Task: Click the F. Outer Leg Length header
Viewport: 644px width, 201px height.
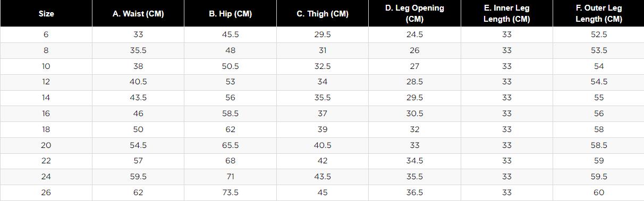Action: [x=599, y=14]
